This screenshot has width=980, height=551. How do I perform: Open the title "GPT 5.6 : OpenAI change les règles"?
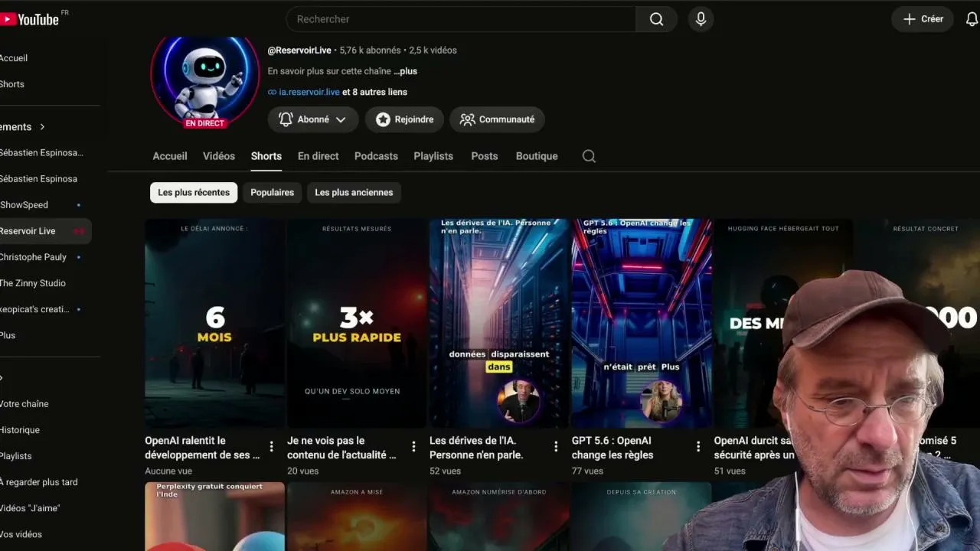click(612, 448)
